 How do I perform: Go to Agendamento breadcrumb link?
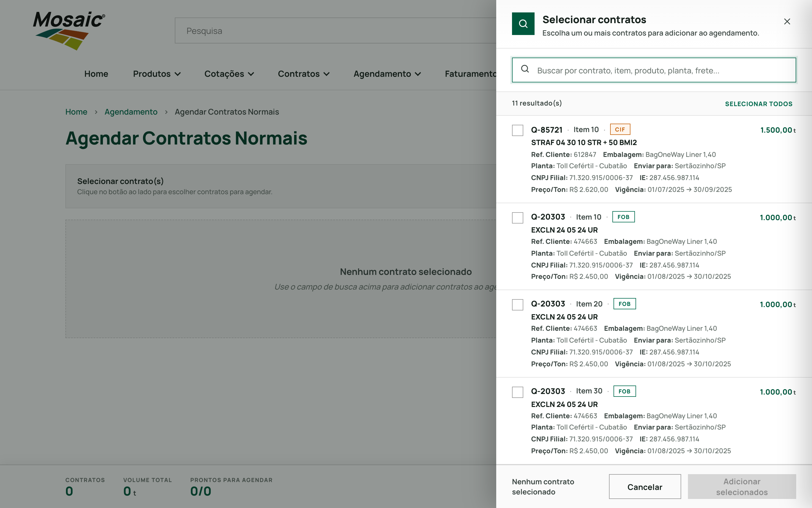(x=131, y=112)
